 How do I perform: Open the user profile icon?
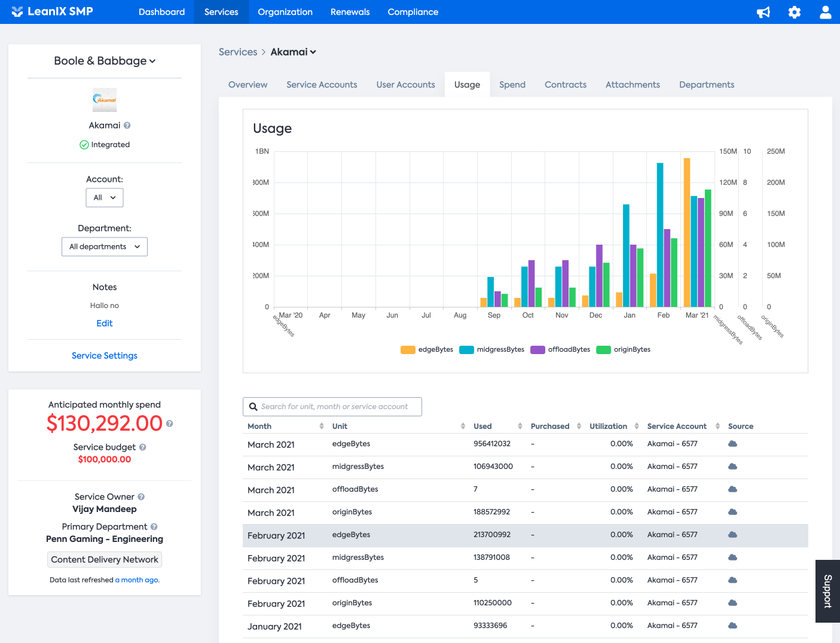(x=826, y=12)
